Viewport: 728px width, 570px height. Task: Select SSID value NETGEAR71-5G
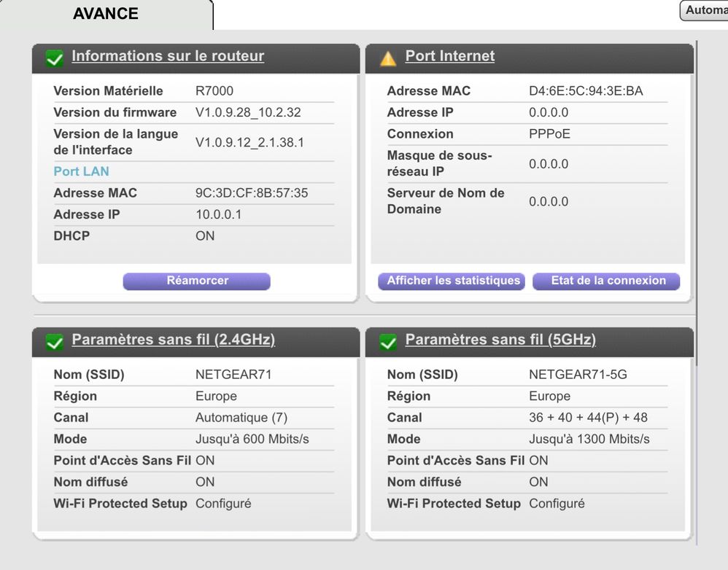pyautogui.click(x=578, y=375)
